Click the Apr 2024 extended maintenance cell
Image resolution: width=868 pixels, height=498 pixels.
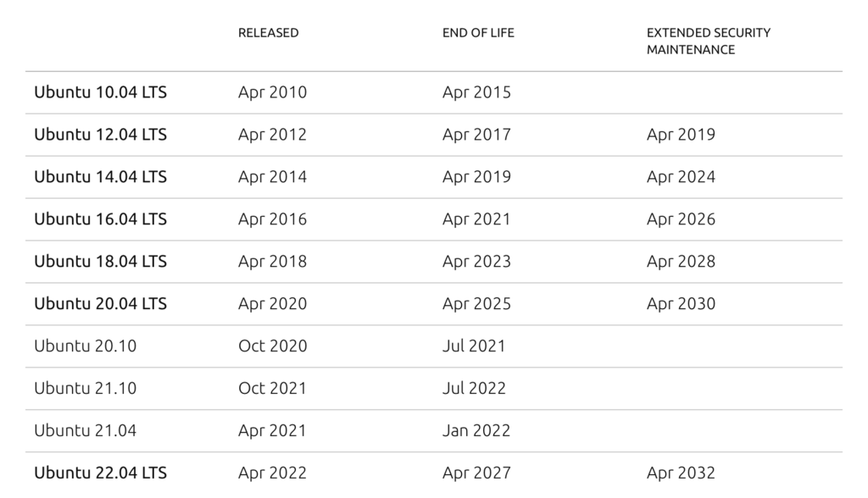(681, 177)
